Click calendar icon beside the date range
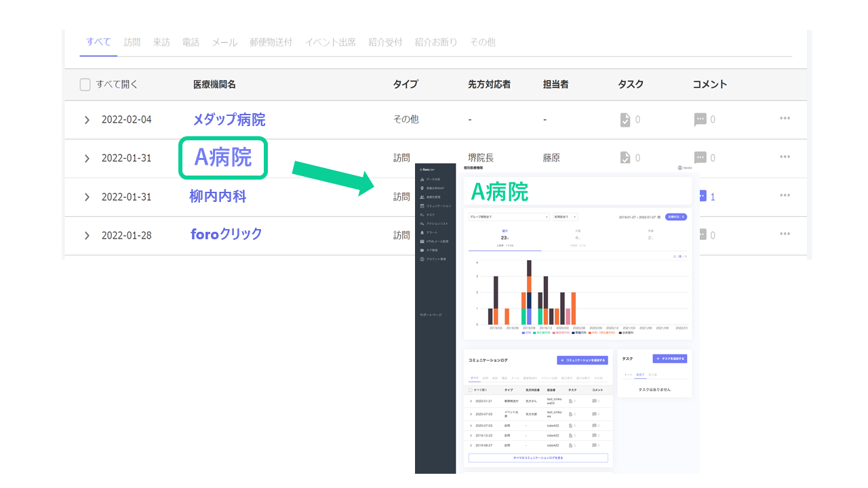Image resolution: width=868 pixels, height=488 pixels. click(x=660, y=217)
